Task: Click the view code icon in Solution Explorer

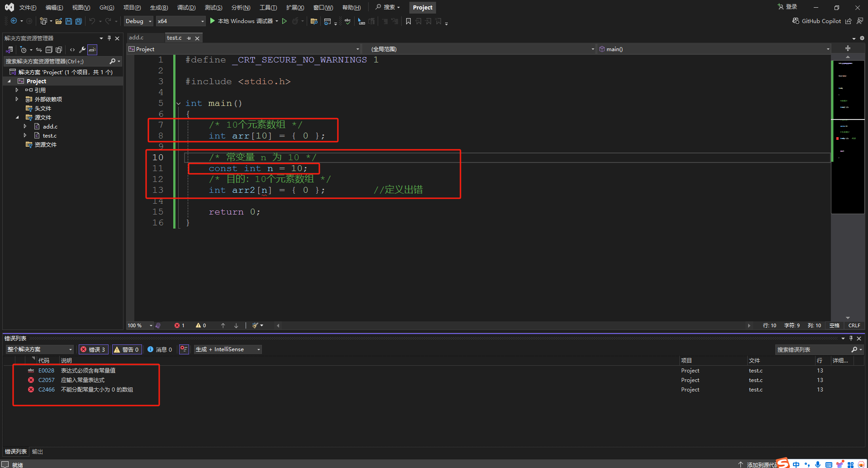Action: [x=72, y=50]
